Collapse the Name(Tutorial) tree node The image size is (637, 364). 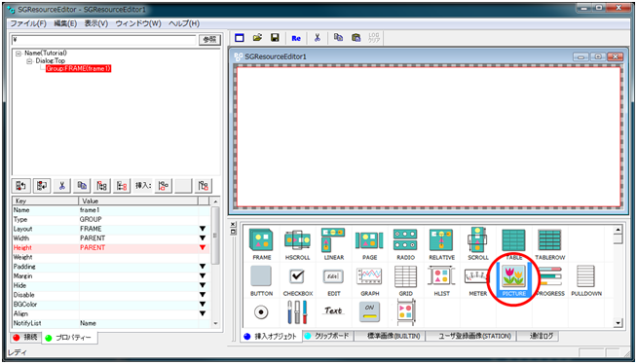(19, 54)
